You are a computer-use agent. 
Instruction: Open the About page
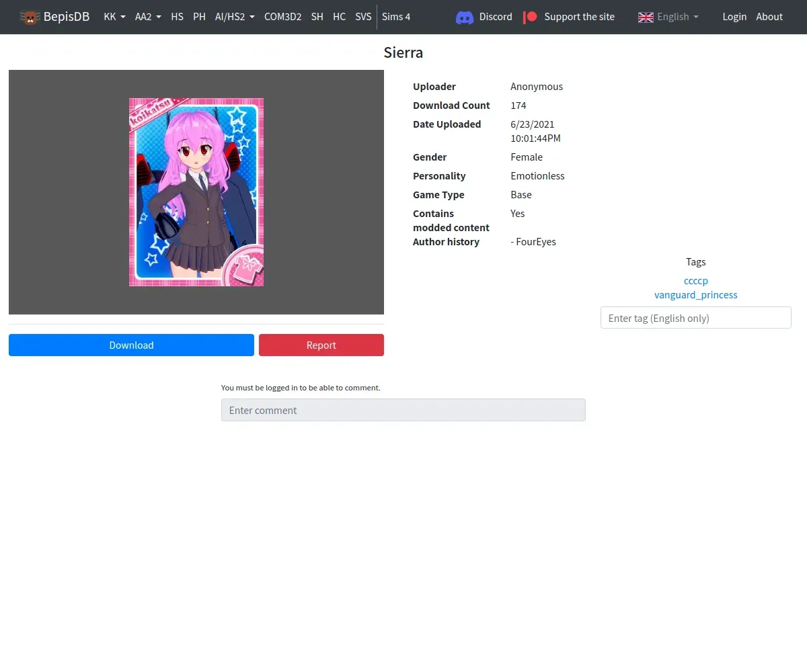coord(769,17)
